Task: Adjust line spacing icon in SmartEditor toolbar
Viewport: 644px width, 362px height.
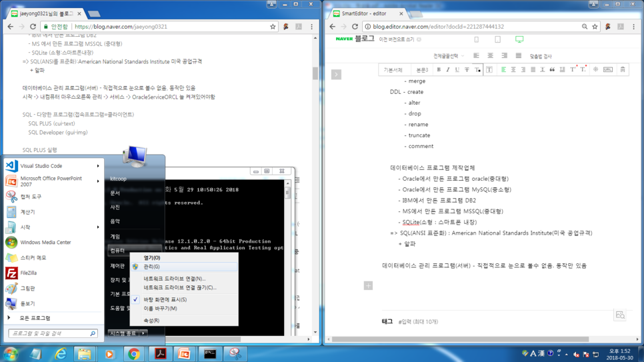Action: 543,70
